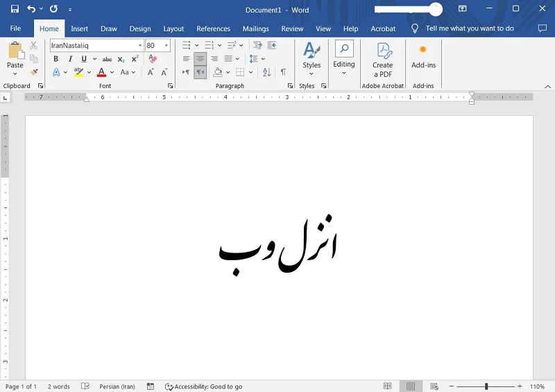
Task: Toggle Italic formatting
Action: tap(70, 59)
